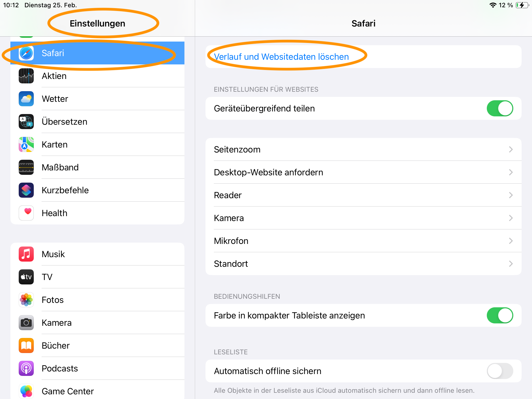Expand Seitenzoom settings chevron
The width and height of the screenshot is (532, 399).
click(511, 149)
